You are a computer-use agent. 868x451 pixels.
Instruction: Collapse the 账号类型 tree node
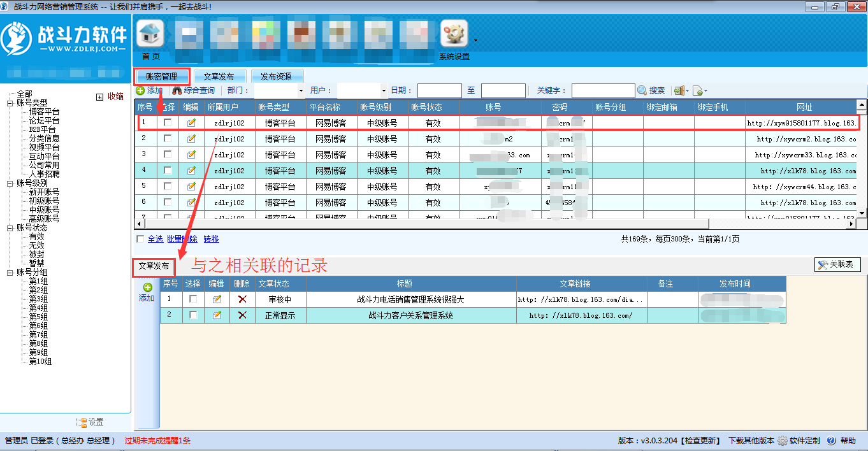tap(10, 103)
